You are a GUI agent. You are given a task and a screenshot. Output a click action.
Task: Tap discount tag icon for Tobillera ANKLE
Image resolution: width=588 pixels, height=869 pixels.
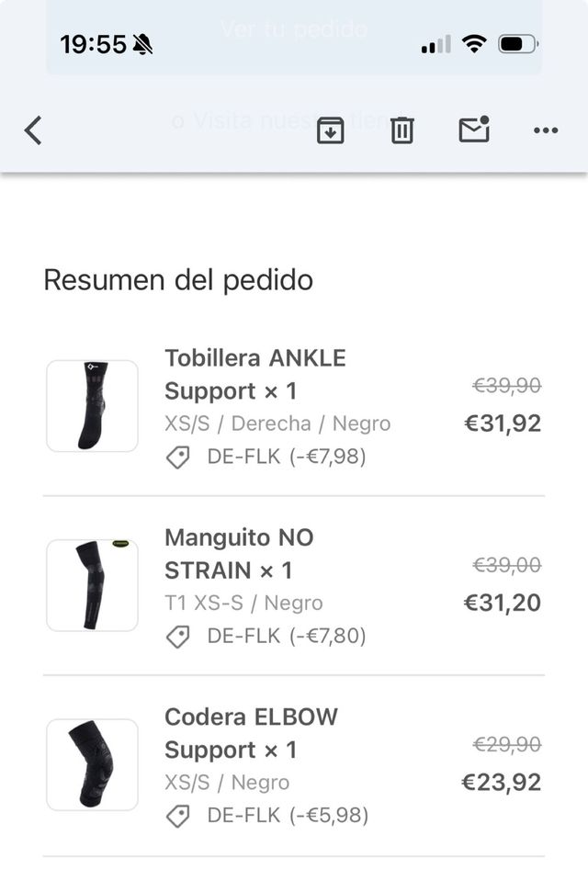pyautogui.click(x=178, y=457)
